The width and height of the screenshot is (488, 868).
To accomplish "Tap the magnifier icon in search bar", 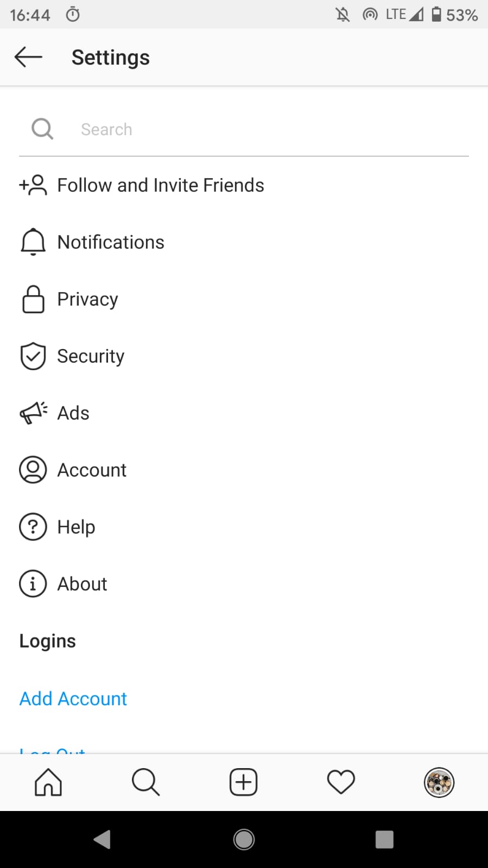I will click(42, 129).
